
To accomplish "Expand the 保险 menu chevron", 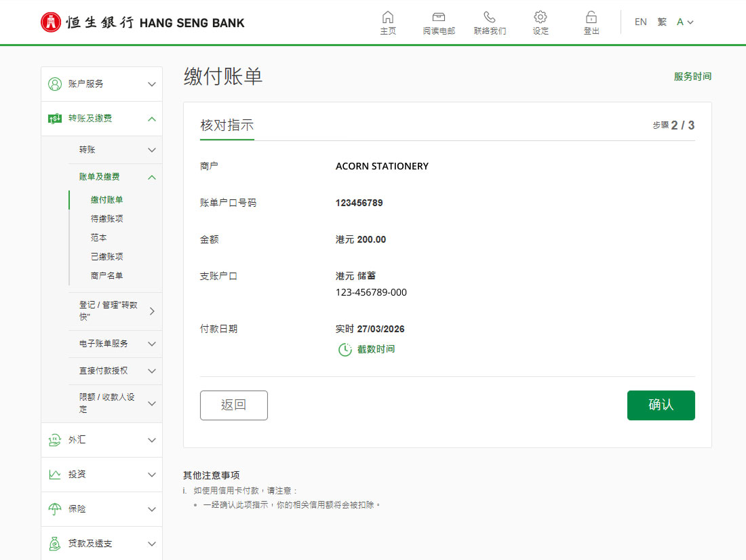I will tap(152, 509).
